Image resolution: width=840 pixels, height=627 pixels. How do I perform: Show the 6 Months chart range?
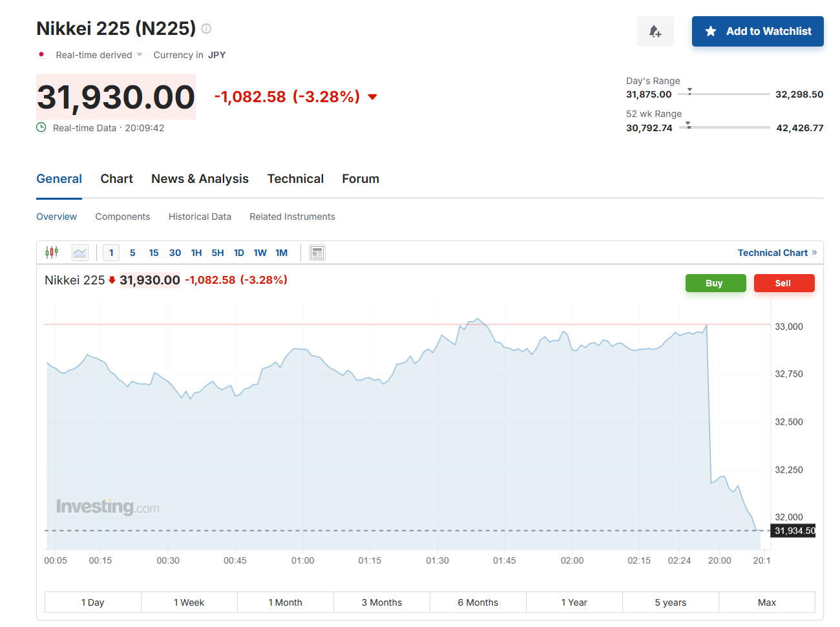[478, 602]
